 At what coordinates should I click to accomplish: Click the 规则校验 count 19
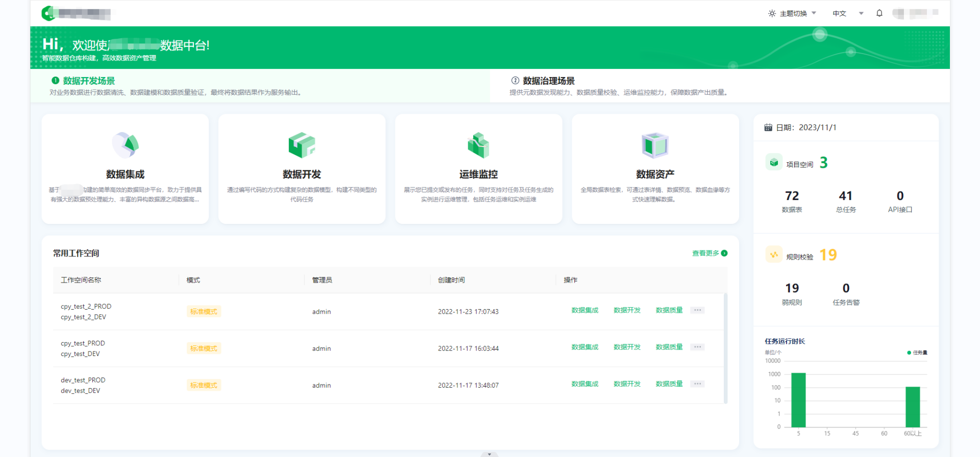[x=828, y=255]
